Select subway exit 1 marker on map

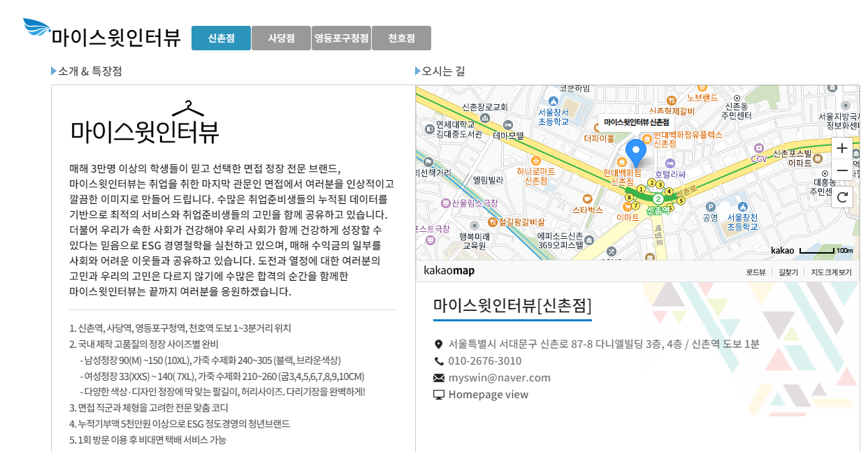click(x=641, y=189)
